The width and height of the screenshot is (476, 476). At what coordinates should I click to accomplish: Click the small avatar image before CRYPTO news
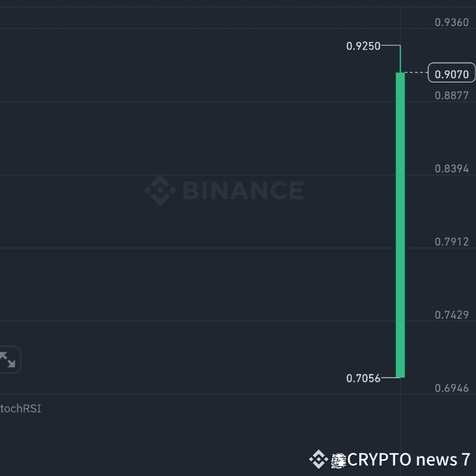[x=338, y=461]
